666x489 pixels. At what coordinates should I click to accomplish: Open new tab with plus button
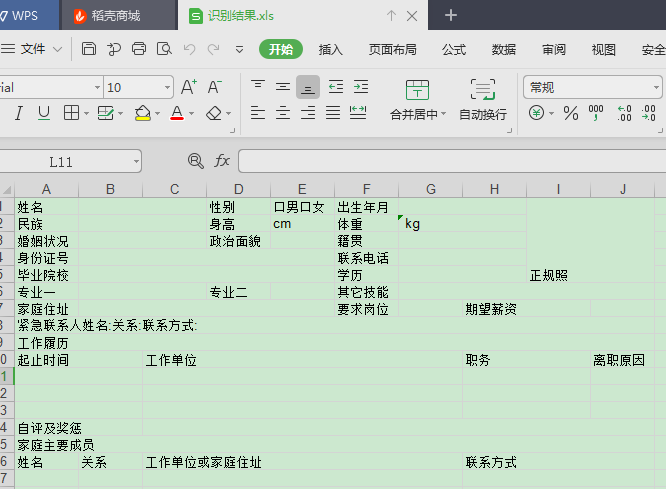450,15
